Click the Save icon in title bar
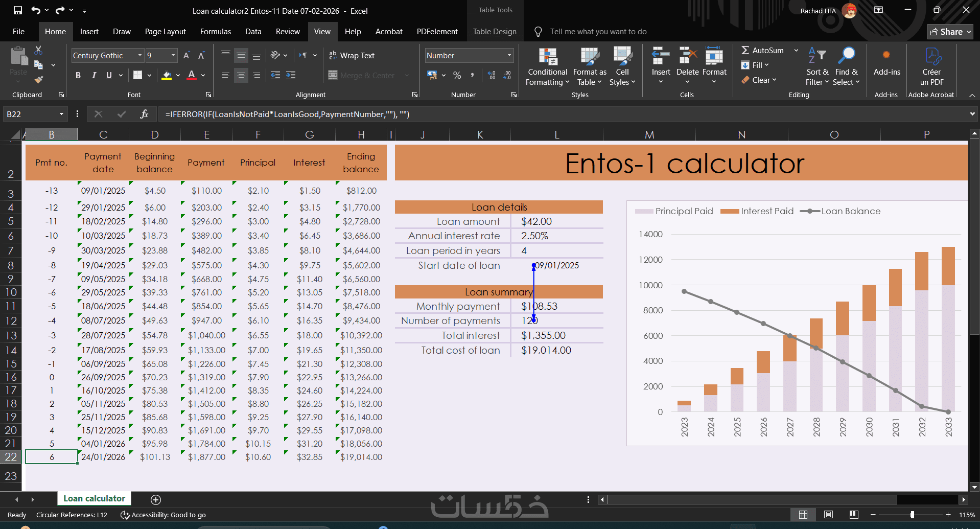Viewport: 980px width, 529px height. [18, 10]
